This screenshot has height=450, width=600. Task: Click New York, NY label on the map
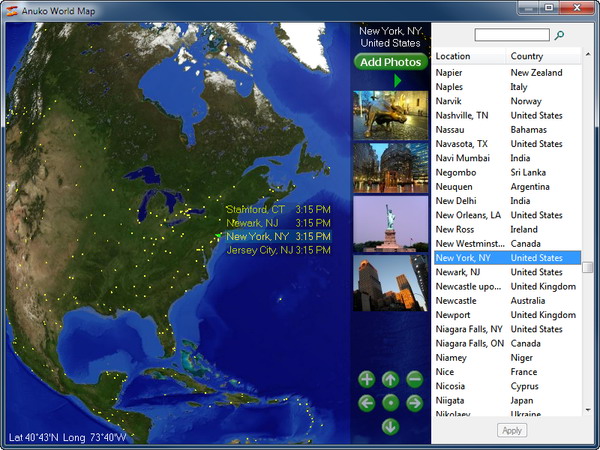click(257, 236)
